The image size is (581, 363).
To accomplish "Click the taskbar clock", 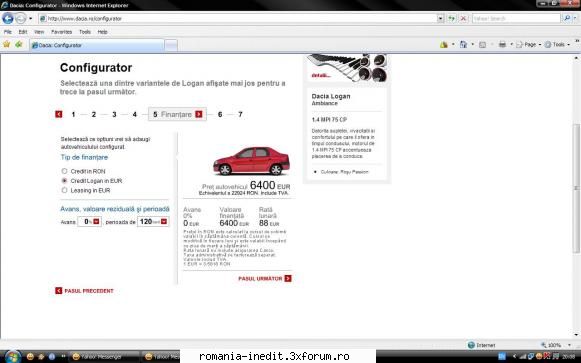I will (569, 357).
